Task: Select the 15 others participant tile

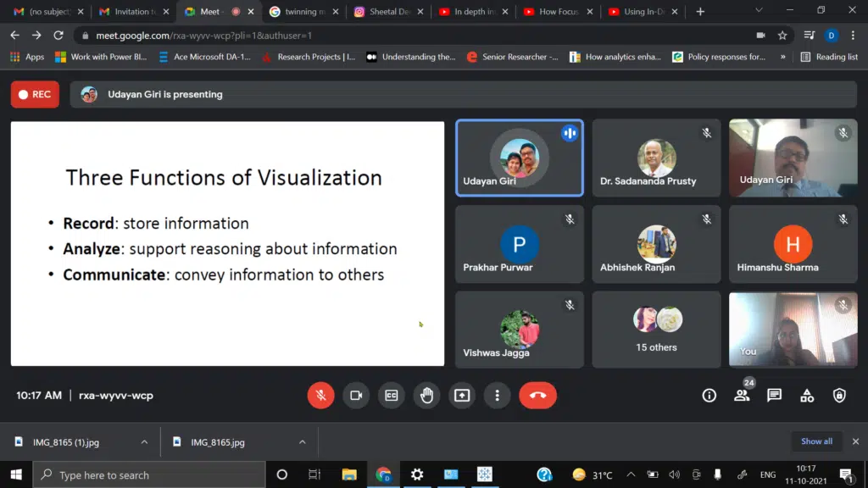Action: (657, 330)
